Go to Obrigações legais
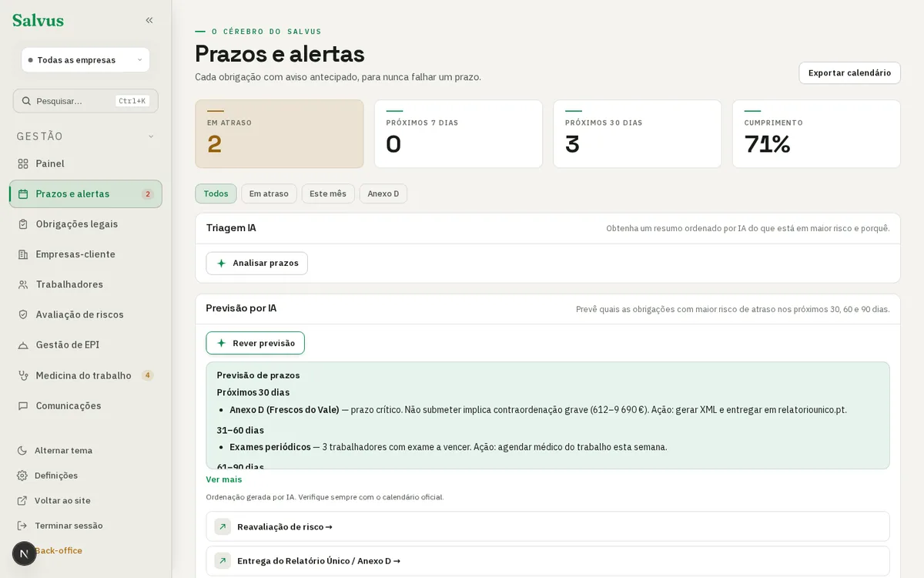924x578 pixels. (85, 224)
